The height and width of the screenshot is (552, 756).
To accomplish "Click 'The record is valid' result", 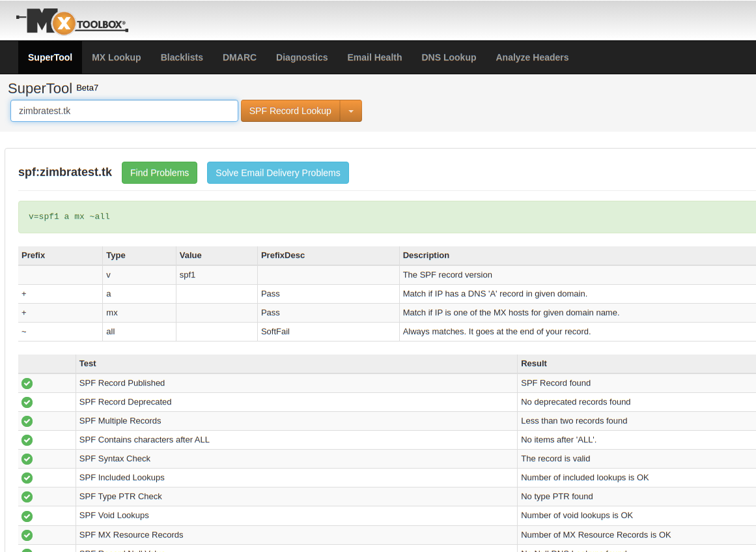I will 555,459.
